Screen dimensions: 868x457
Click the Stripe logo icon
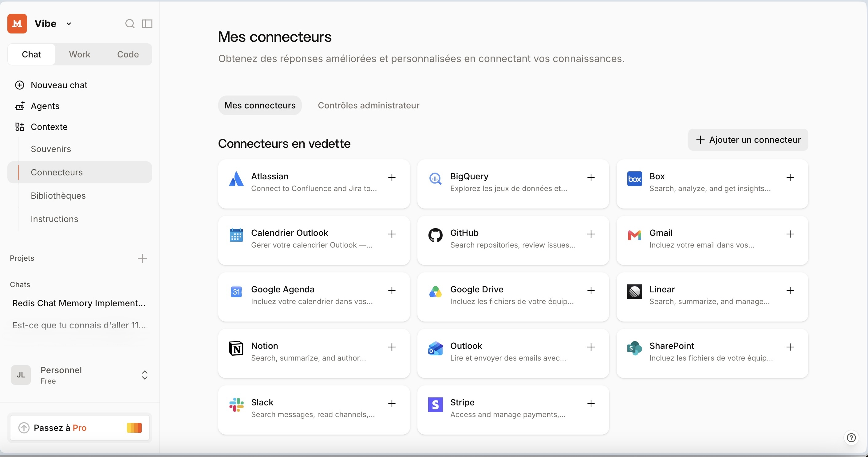[x=435, y=405]
